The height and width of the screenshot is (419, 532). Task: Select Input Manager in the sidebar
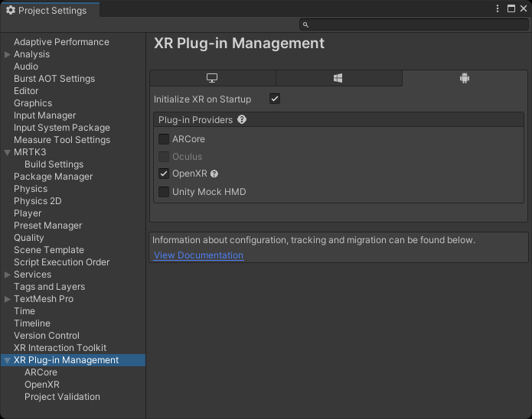coord(44,115)
